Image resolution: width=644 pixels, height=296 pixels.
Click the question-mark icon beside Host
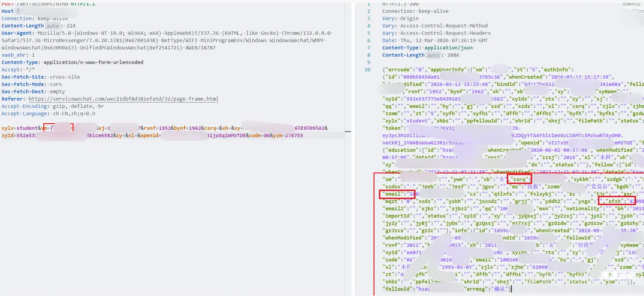point(18,11)
